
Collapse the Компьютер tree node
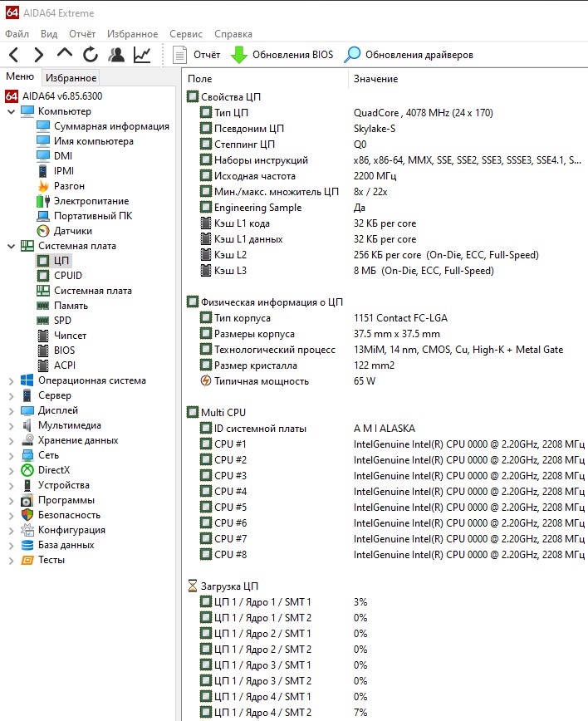(x=12, y=111)
